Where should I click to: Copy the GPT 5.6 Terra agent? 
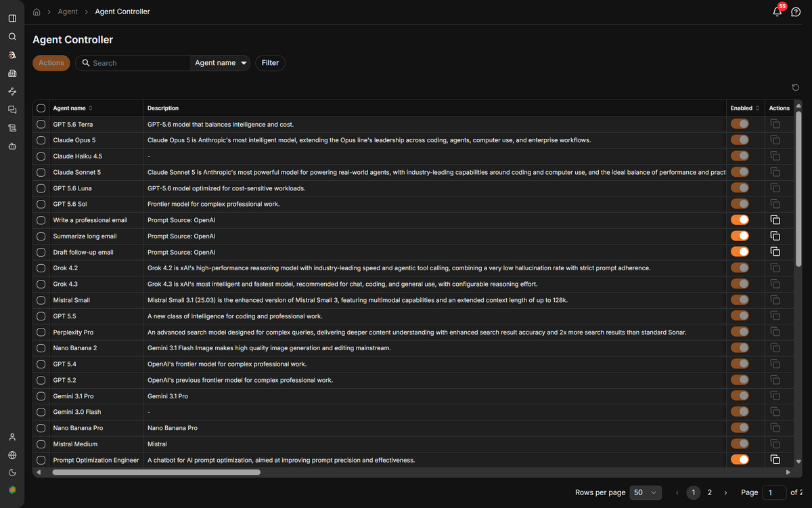[x=775, y=124]
